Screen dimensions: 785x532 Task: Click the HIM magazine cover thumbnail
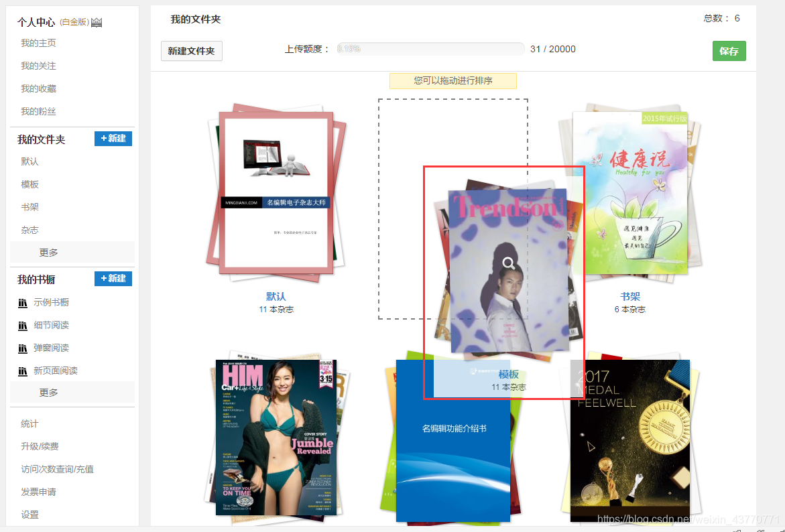276,437
